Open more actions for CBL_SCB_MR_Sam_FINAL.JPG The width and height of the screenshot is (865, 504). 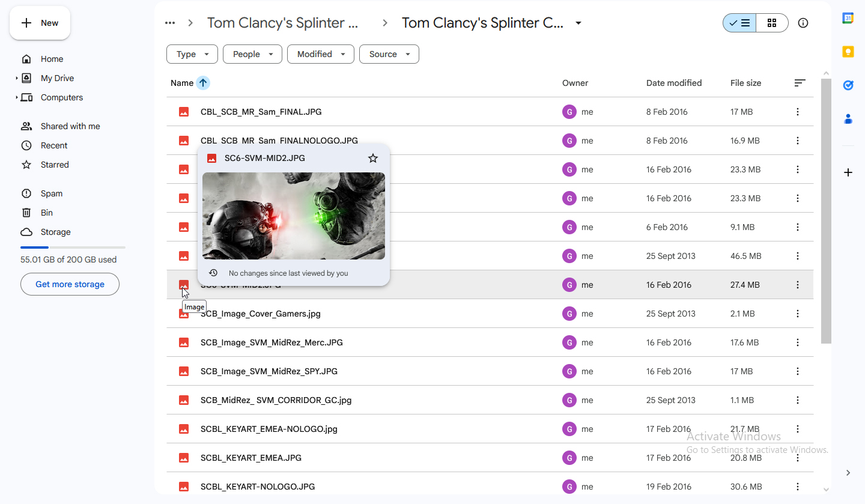click(798, 112)
